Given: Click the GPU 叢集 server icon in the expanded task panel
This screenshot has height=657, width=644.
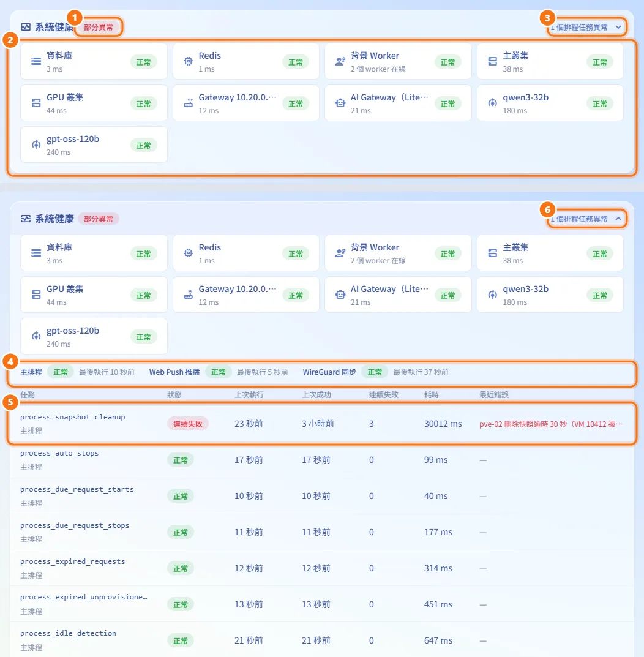Looking at the screenshot, I should point(37,295).
